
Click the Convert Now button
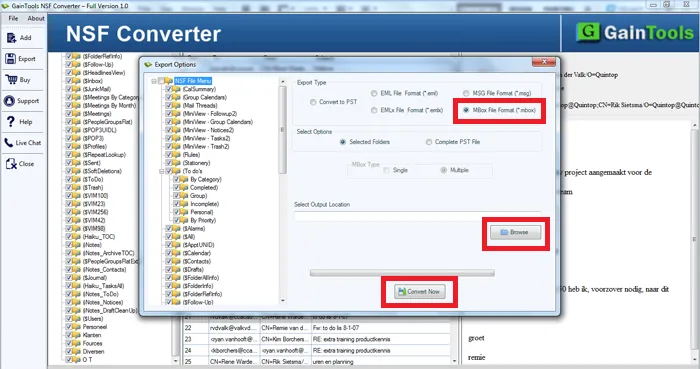[420, 291]
